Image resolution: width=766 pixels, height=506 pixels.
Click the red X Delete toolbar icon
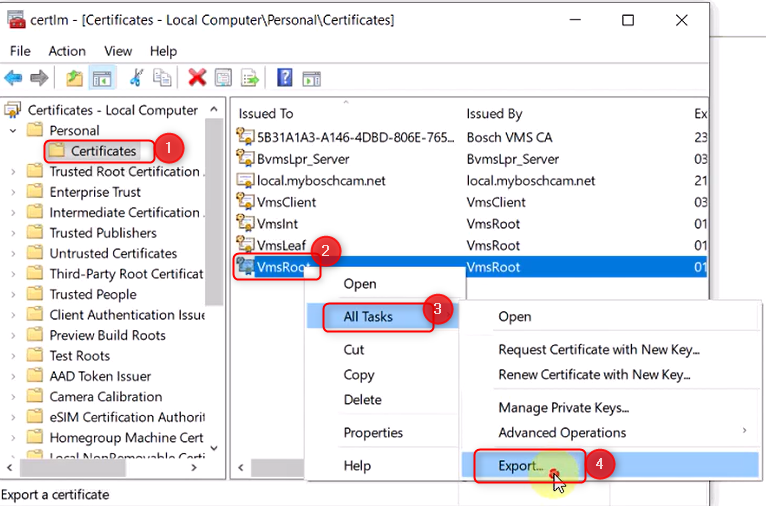tap(197, 78)
